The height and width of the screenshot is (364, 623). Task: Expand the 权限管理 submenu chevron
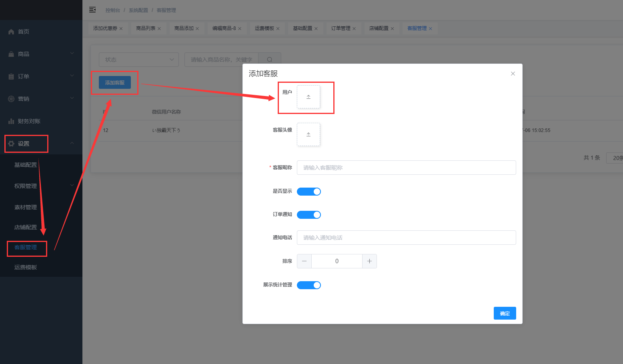pos(72,185)
